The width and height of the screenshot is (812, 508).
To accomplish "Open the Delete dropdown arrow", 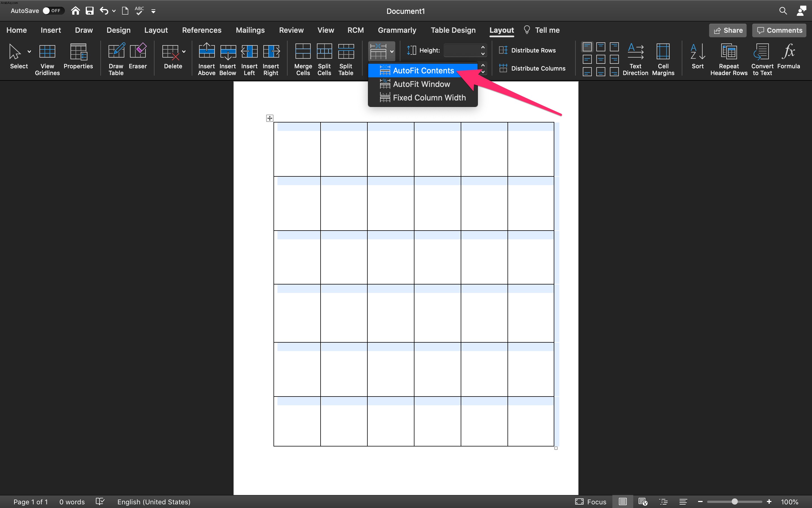I will tap(184, 52).
